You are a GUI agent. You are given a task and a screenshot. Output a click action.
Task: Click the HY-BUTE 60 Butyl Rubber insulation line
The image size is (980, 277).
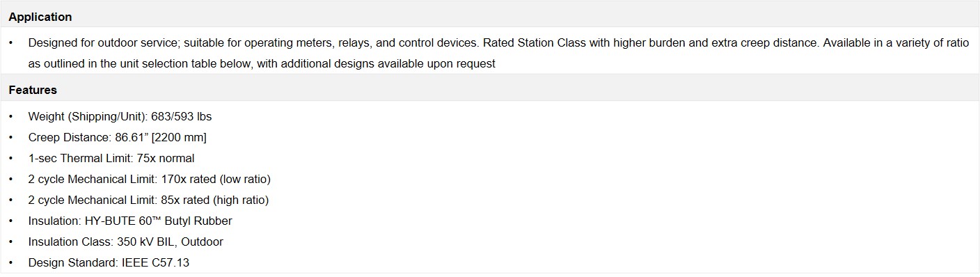tap(130, 221)
